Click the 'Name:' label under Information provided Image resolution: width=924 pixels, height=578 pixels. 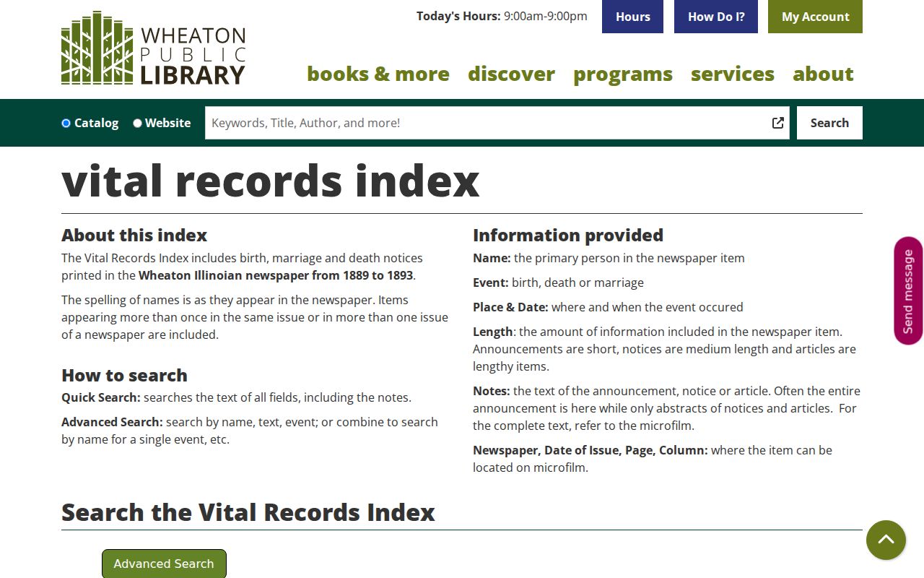click(x=492, y=258)
